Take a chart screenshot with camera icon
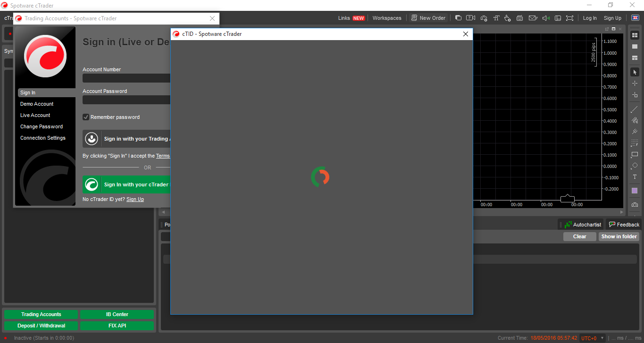The image size is (644, 343). 635,204
